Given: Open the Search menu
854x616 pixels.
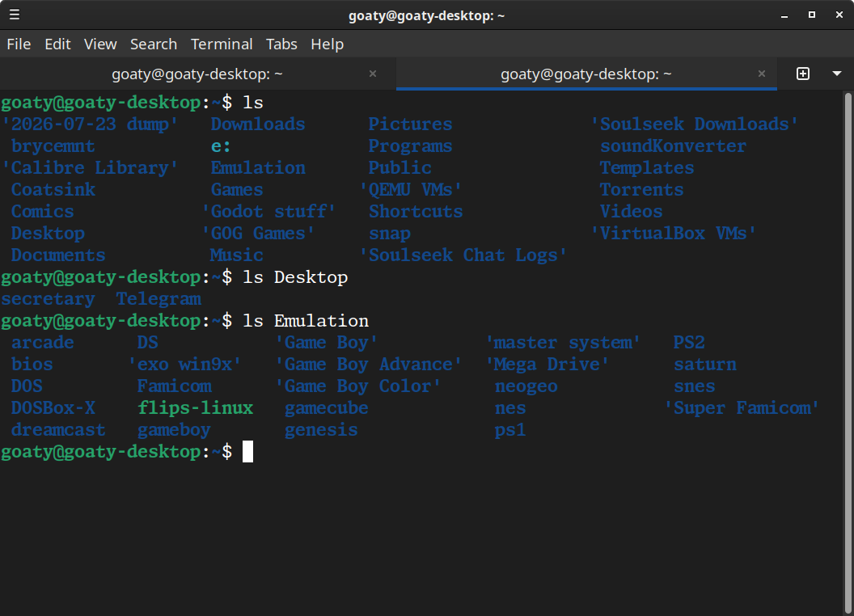Looking at the screenshot, I should 154,44.
